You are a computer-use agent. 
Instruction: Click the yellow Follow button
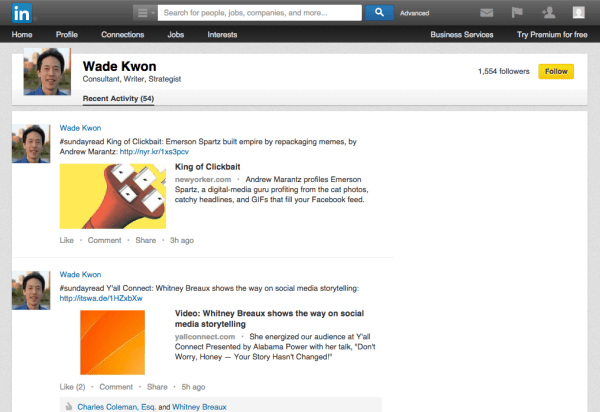click(556, 72)
